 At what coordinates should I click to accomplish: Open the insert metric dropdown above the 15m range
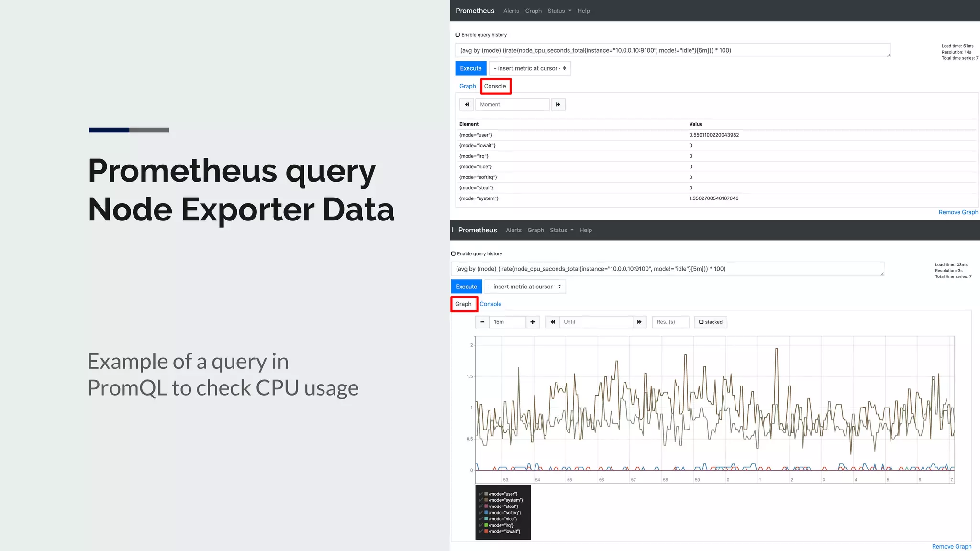pos(525,287)
